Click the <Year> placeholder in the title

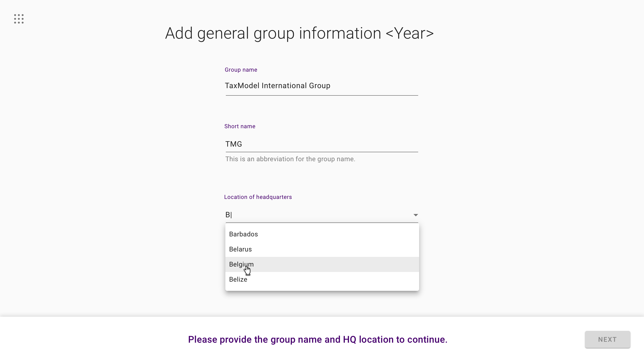pyautogui.click(x=409, y=33)
